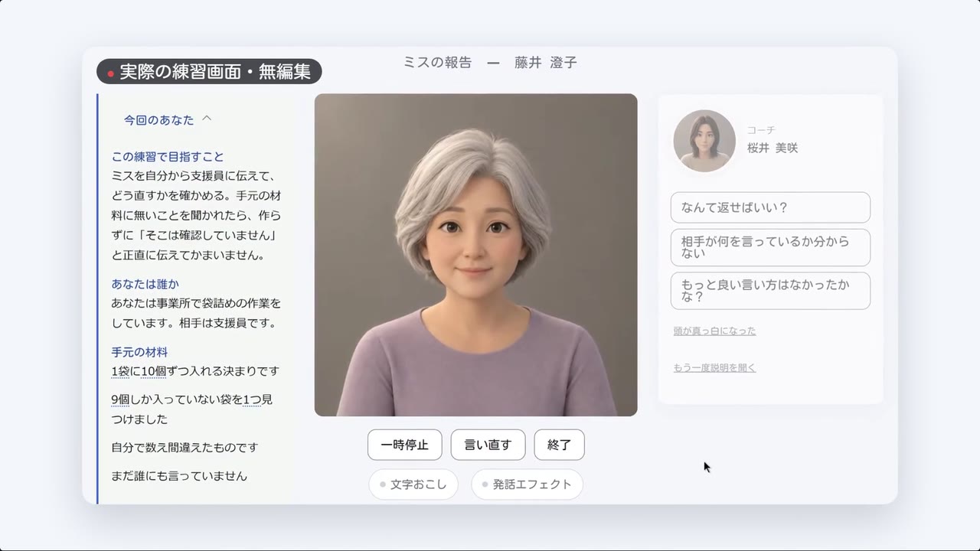The image size is (980, 551).
Task: Click the heading 手元の材料
Action: point(139,352)
